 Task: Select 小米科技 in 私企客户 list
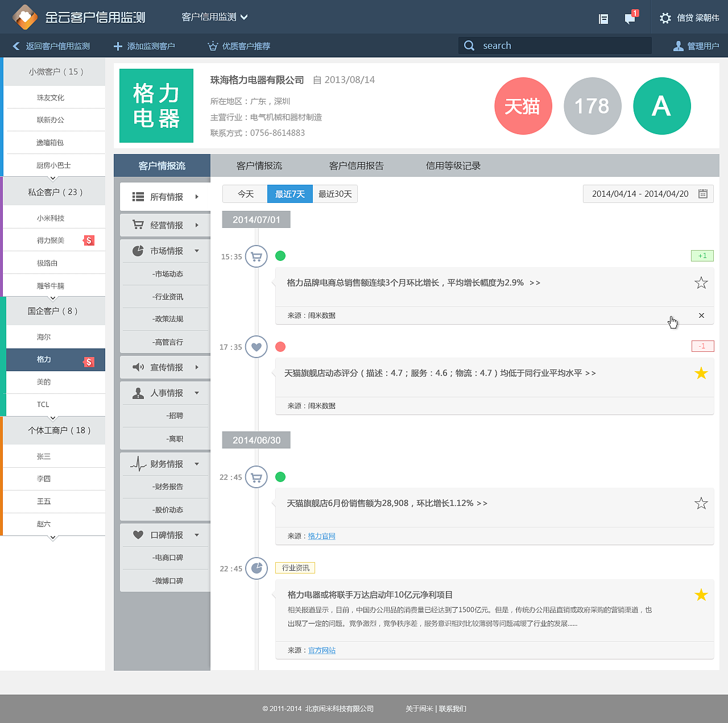coord(54,218)
